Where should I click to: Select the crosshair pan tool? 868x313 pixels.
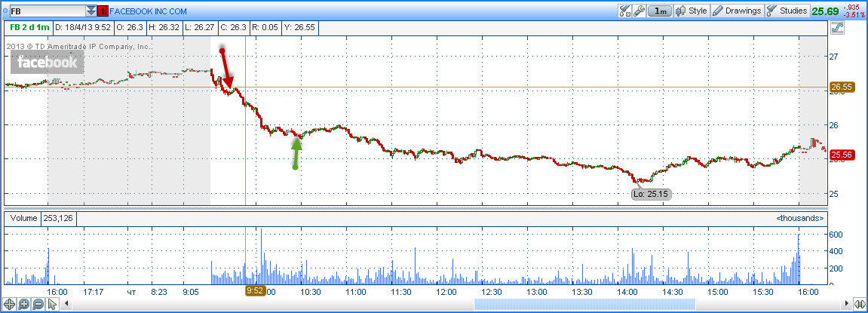pos(9,304)
